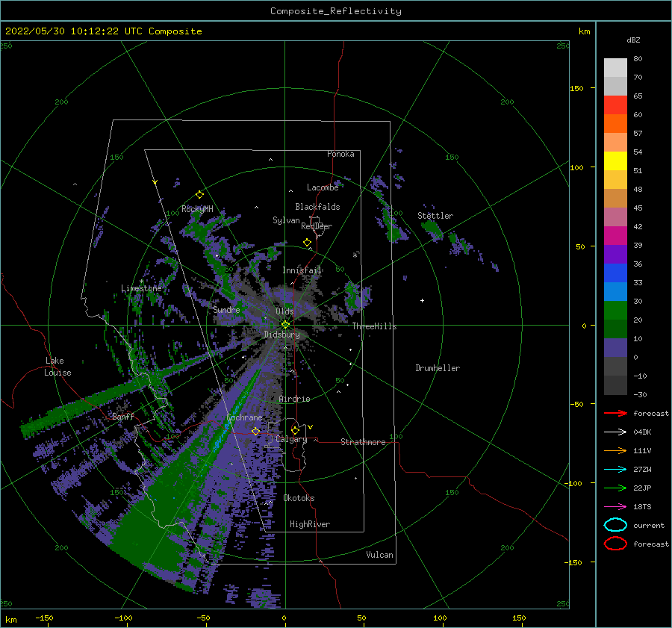Click the Drumheller town label
This screenshot has height=628, width=672.
(438, 368)
